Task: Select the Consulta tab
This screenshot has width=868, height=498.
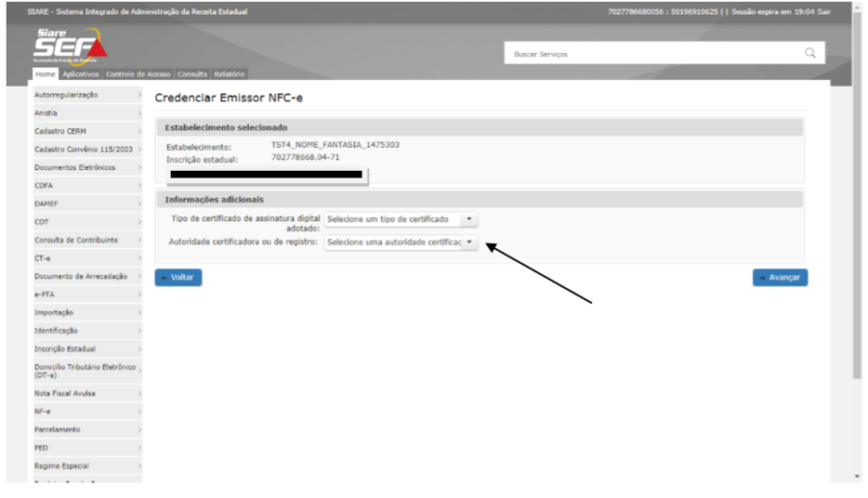Action: [193, 74]
